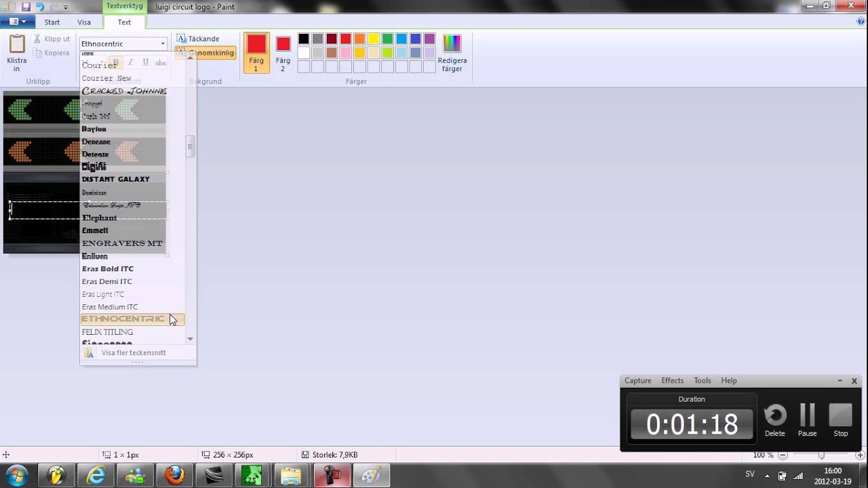Open Capture menu in recorder window
This screenshot has width=868, height=488.
pyautogui.click(x=638, y=380)
